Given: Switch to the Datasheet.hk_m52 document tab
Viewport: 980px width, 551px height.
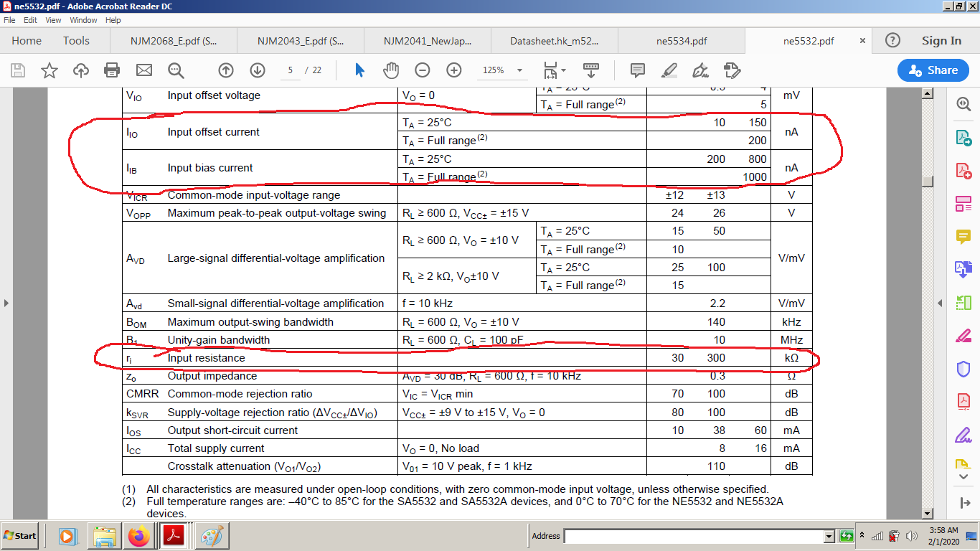Looking at the screenshot, I should pyautogui.click(x=554, y=41).
